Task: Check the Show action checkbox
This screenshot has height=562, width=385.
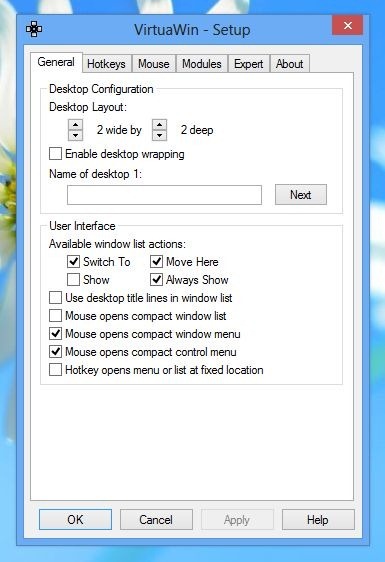Action: 73,280
